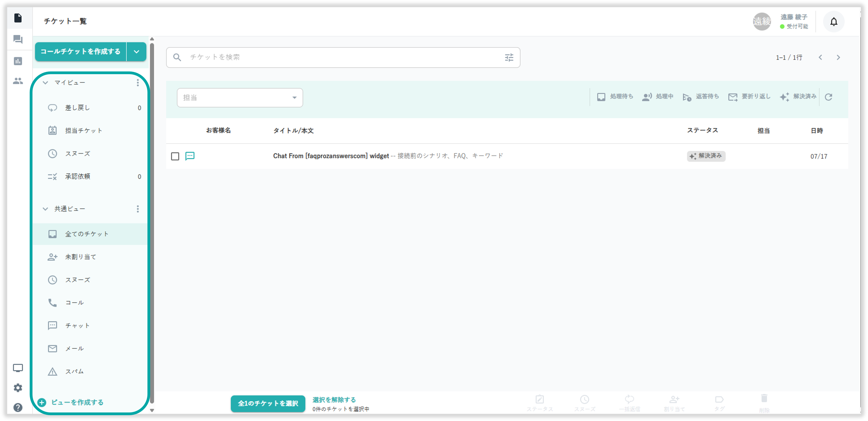Select the 未割り当て view
The height and width of the screenshot is (421, 868).
(81, 257)
